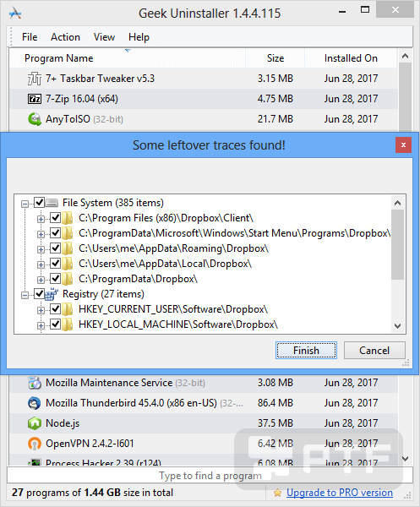This screenshot has width=420, height=507.
Task: Click the Finish button
Action: click(x=306, y=351)
